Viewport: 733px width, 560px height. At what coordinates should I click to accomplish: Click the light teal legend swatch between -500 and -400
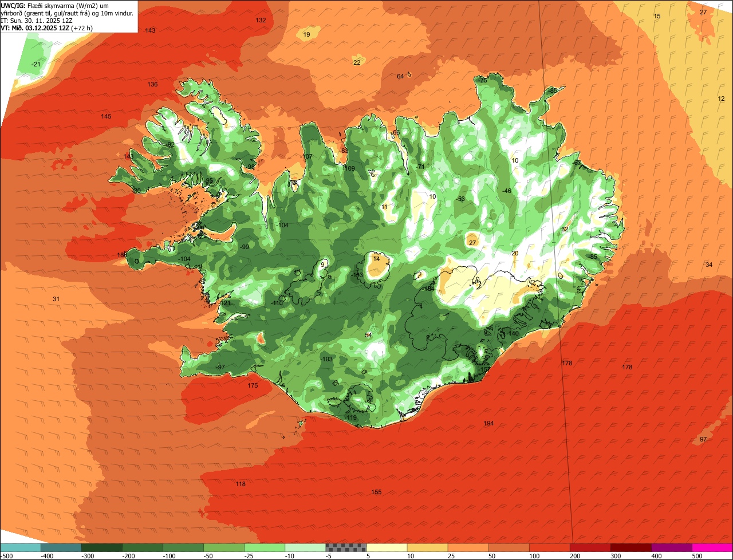21,547
